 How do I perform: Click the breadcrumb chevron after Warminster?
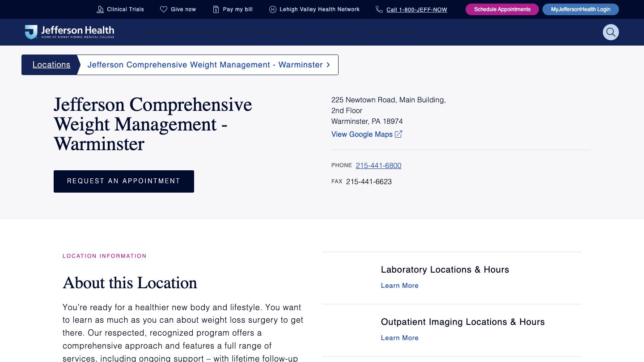tap(328, 65)
